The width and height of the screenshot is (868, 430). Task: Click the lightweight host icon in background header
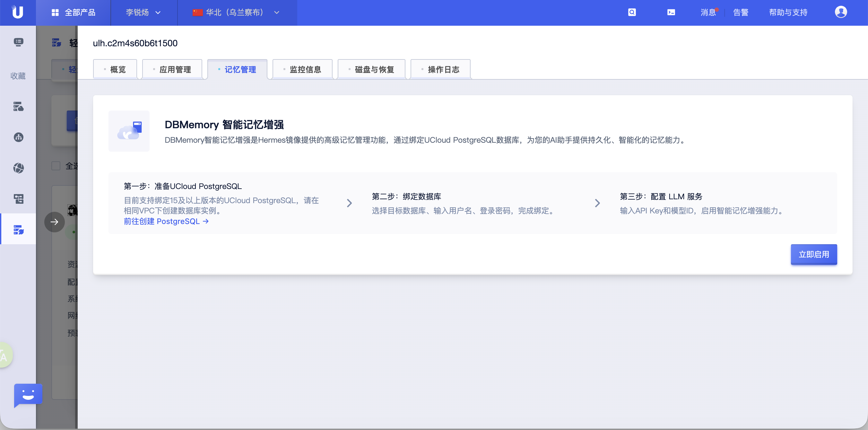coord(56,43)
